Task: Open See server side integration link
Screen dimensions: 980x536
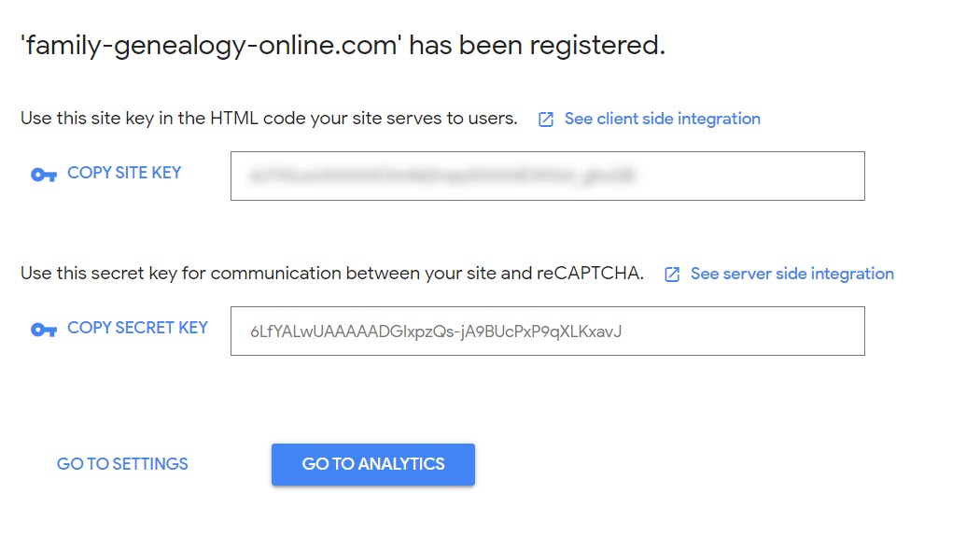Action: pos(791,274)
